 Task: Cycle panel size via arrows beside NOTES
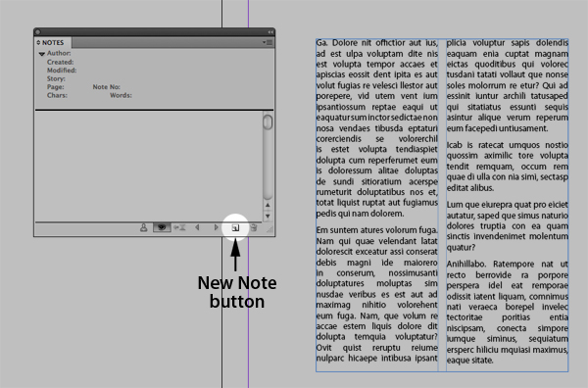point(38,43)
